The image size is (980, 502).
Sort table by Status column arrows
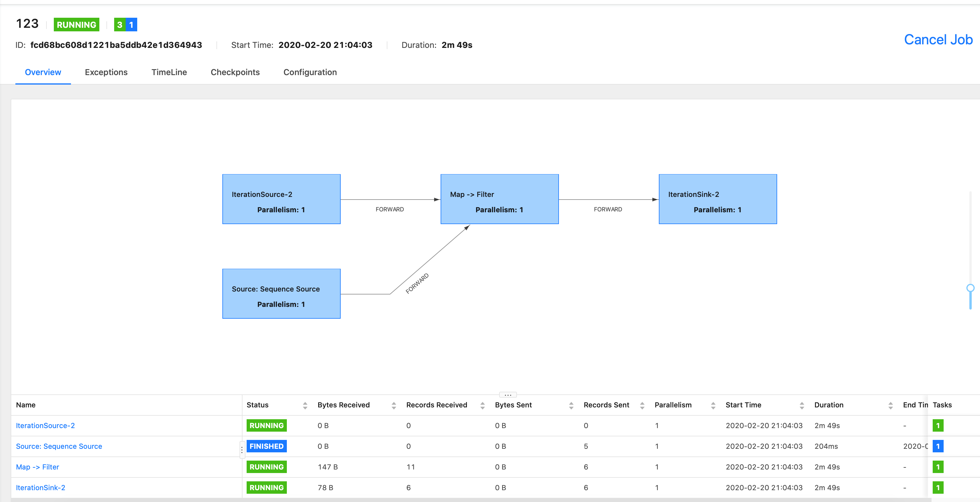(x=305, y=405)
